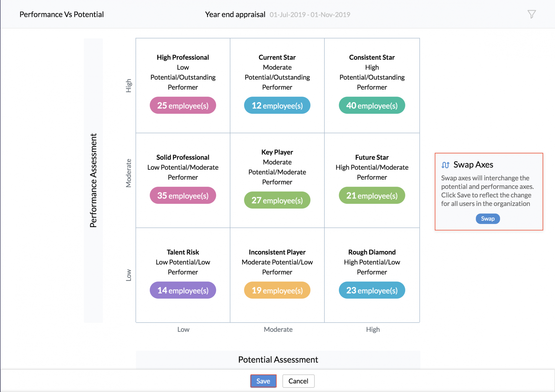555x392 pixels.
Task: Select the Performance Vs Potential heading
Action: click(61, 14)
